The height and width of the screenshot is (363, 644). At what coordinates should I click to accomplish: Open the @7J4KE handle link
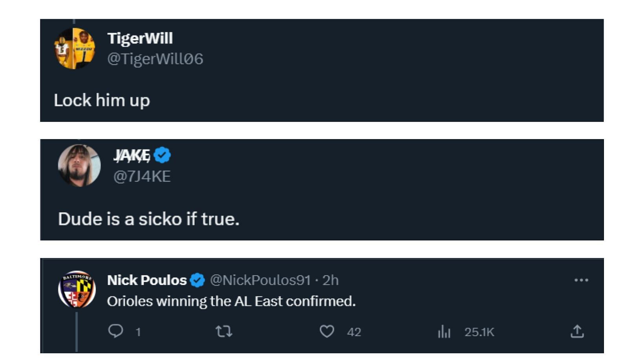pos(142,176)
